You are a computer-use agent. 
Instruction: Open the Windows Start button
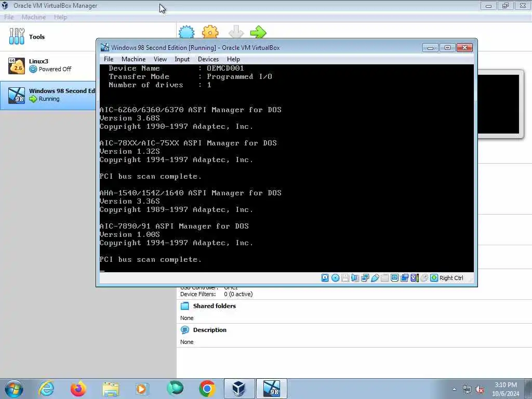pos(14,389)
